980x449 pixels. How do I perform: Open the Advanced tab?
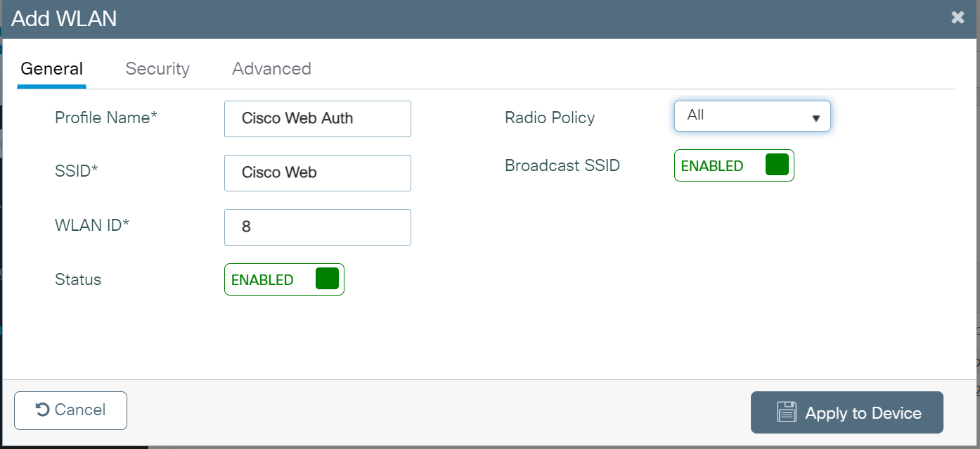tap(271, 69)
